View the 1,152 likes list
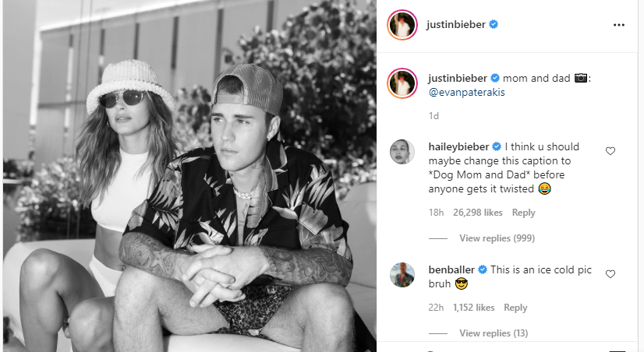 473,308
